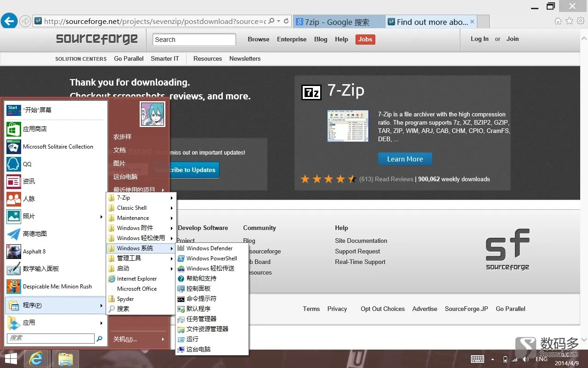Switch to 7zip - Google 搜索 tab
This screenshot has width=588, height=368.
[x=339, y=22]
